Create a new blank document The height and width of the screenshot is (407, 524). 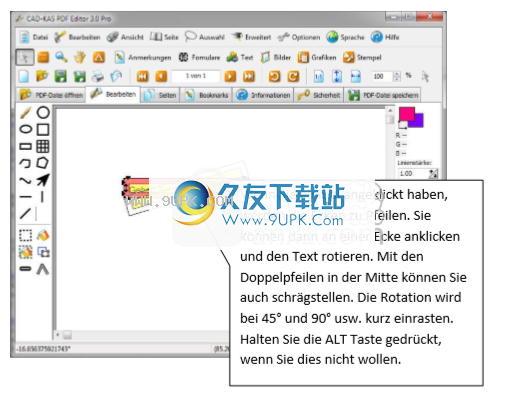[x=24, y=77]
